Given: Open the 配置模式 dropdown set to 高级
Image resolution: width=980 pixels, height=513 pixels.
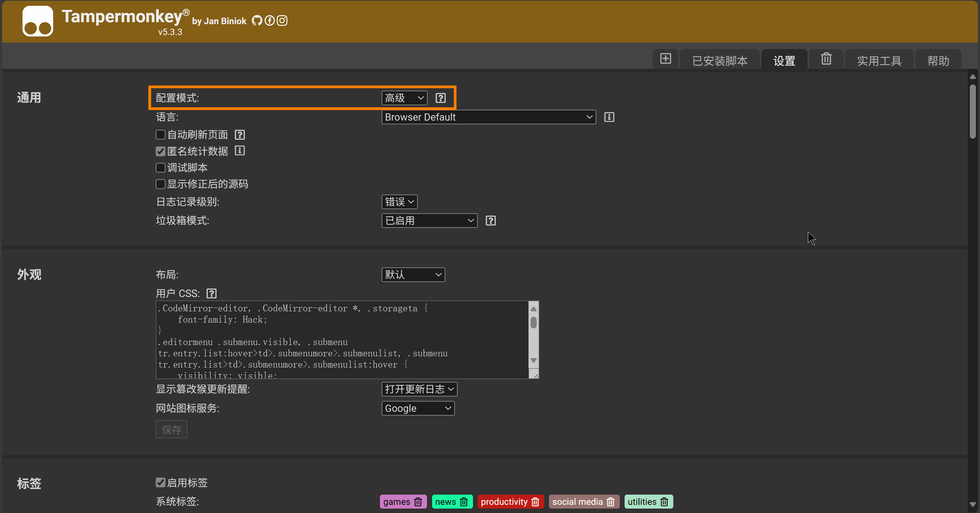Looking at the screenshot, I should [404, 98].
